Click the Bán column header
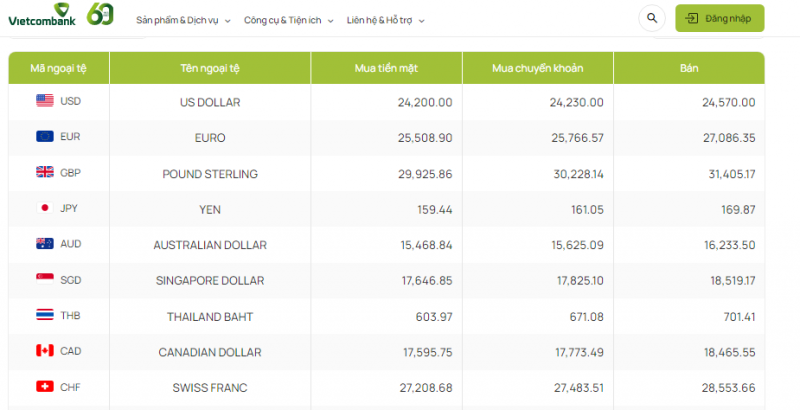 coord(688,68)
